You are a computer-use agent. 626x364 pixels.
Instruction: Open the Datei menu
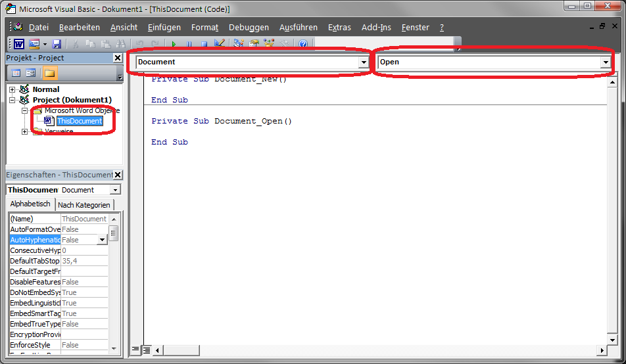point(39,27)
